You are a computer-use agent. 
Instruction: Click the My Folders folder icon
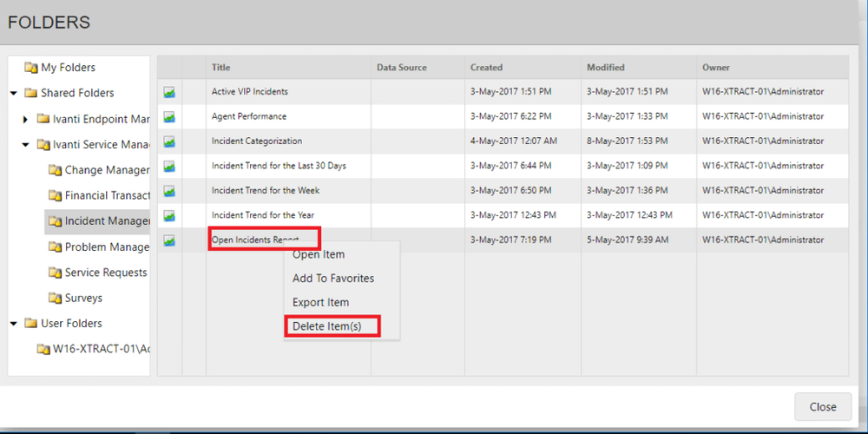31,68
